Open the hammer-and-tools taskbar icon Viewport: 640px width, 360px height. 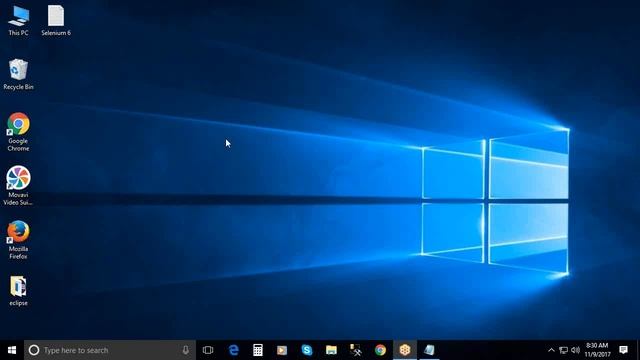[356, 350]
